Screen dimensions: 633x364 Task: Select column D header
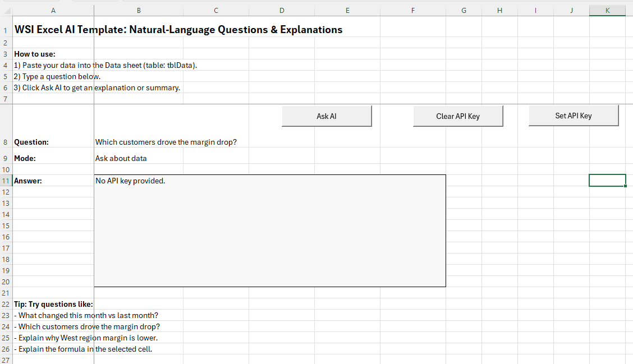tap(281, 10)
